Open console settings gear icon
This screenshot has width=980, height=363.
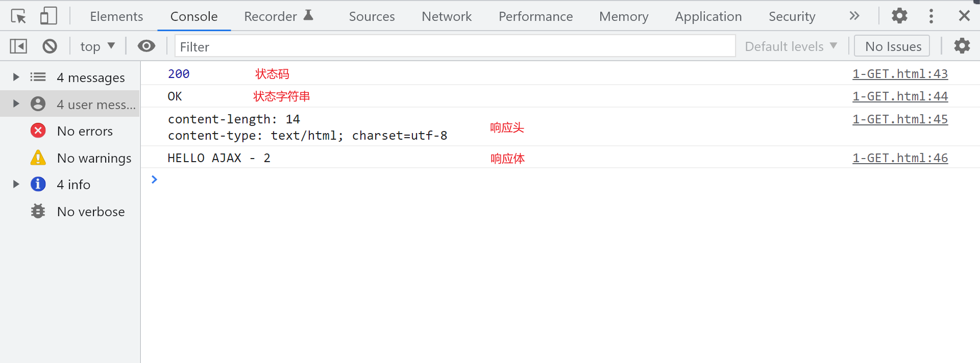(x=962, y=46)
